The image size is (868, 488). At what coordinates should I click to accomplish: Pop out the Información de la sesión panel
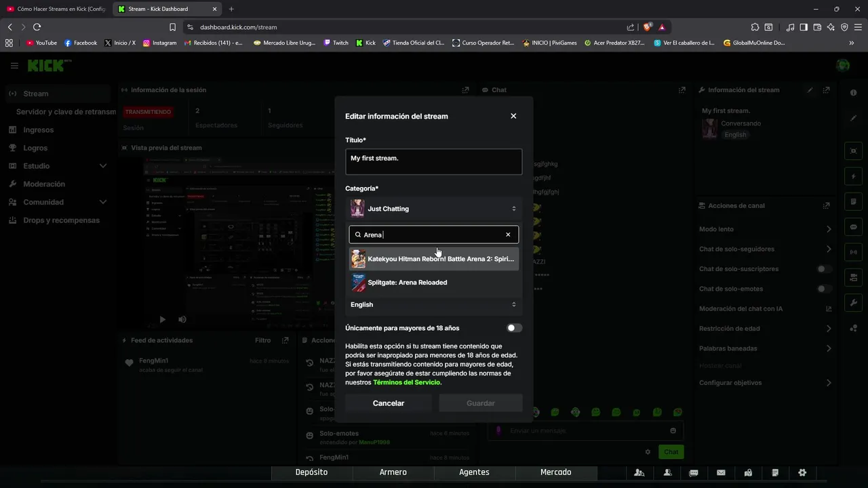coord(465,89)
